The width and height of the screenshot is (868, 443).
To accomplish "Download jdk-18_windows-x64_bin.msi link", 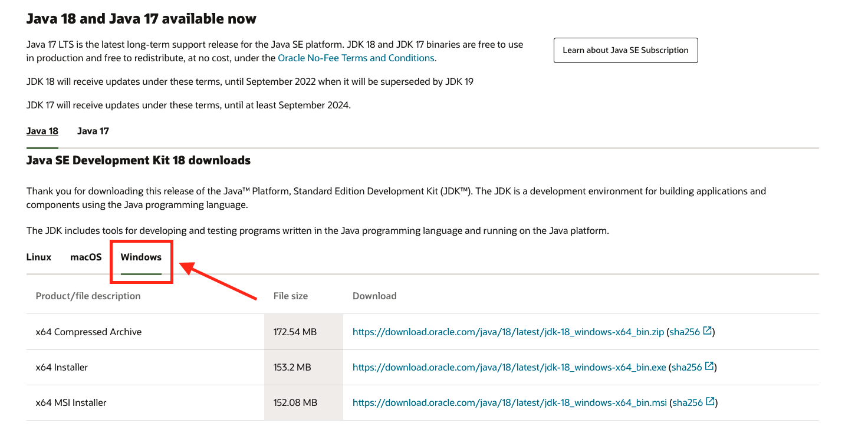I will 509,402.
